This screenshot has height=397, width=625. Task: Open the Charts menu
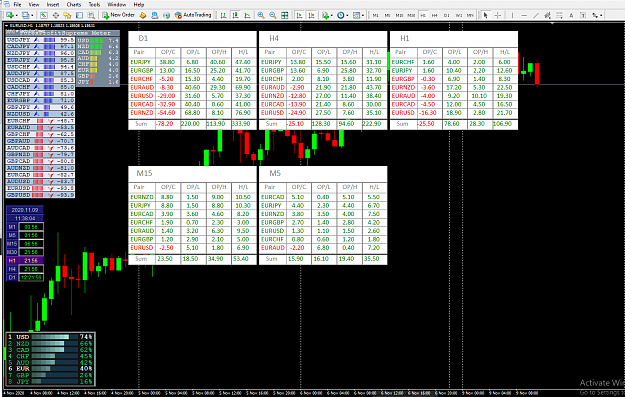74,4
